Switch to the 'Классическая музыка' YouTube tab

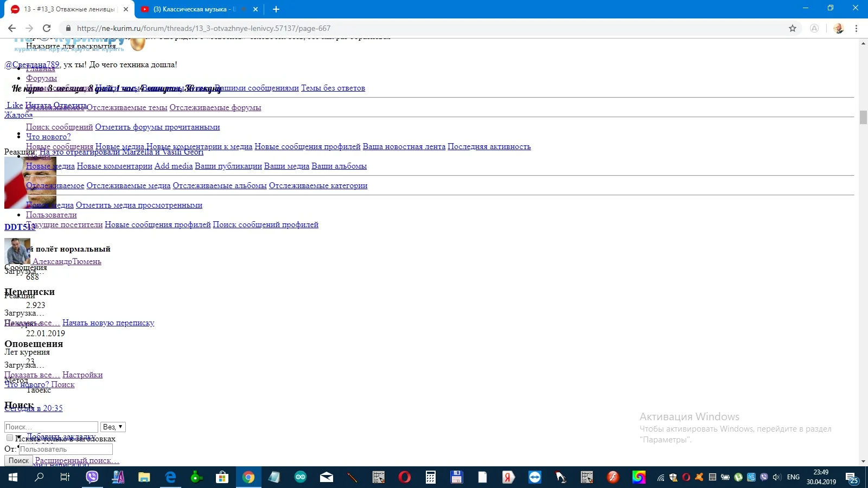pos(195,9)
